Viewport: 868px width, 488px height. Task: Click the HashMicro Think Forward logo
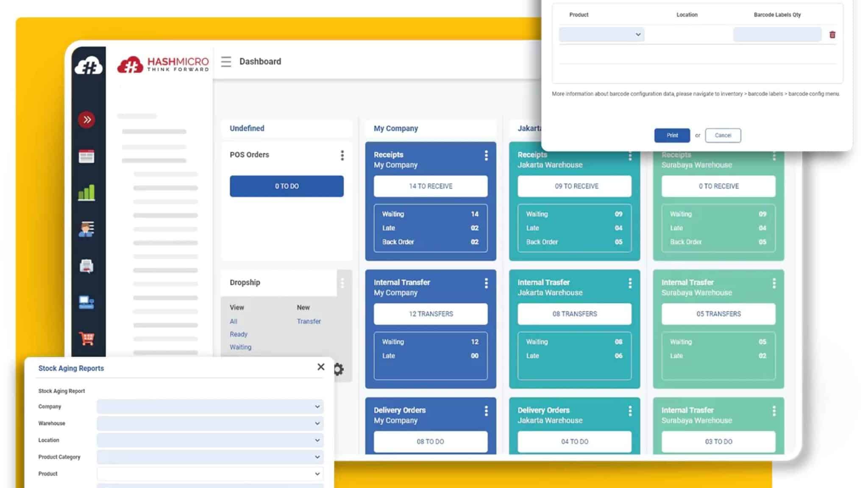click(163, 64)
